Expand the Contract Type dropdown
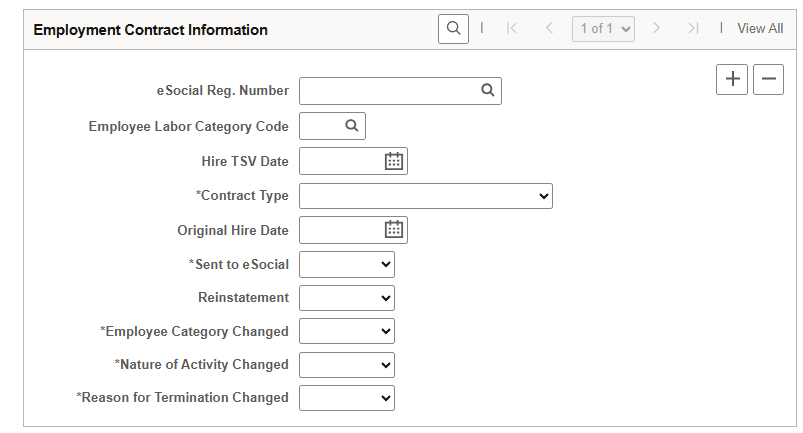 tap(426, 196)
